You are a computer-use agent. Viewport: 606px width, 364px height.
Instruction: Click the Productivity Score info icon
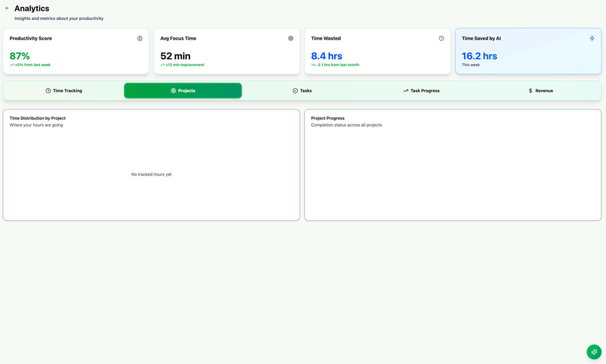[139, 38]
